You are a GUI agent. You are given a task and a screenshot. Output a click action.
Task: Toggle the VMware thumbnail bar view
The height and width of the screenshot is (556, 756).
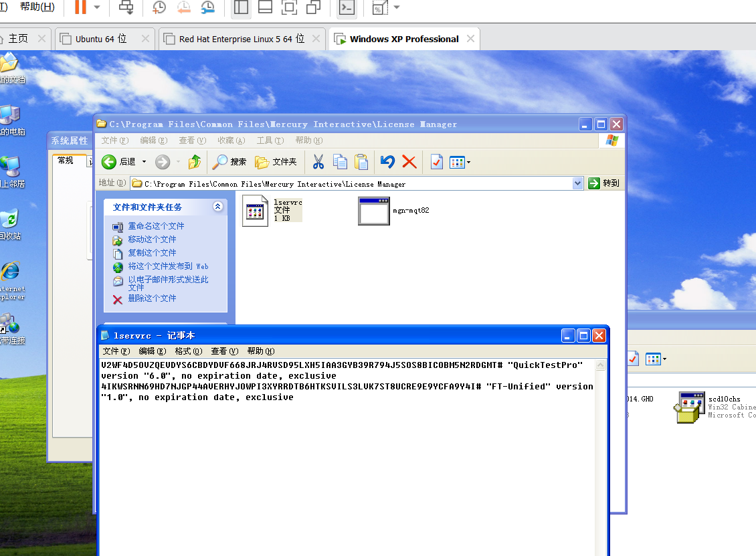265,7
